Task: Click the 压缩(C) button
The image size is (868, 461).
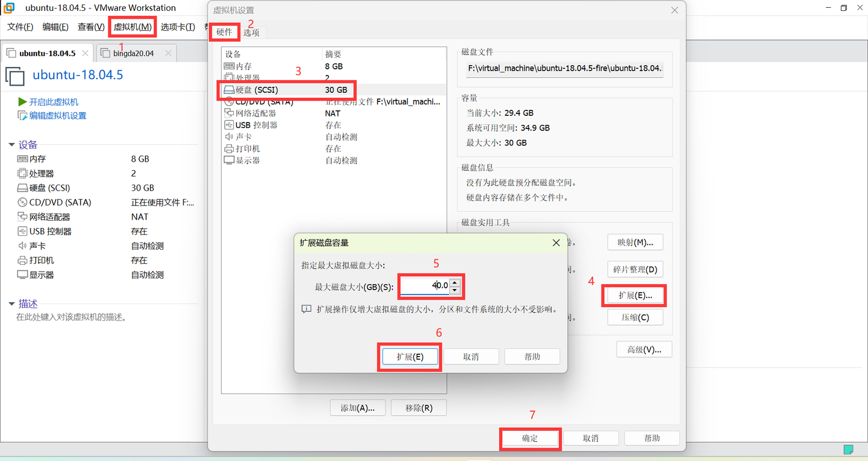Action: point(635,317)
